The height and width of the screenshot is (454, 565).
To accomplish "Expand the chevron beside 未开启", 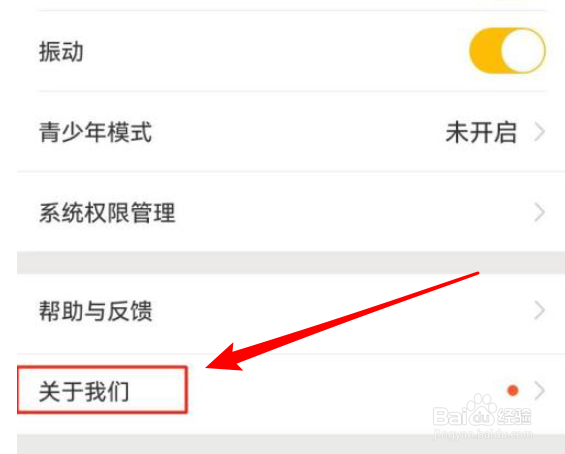I will coord(539,132).
